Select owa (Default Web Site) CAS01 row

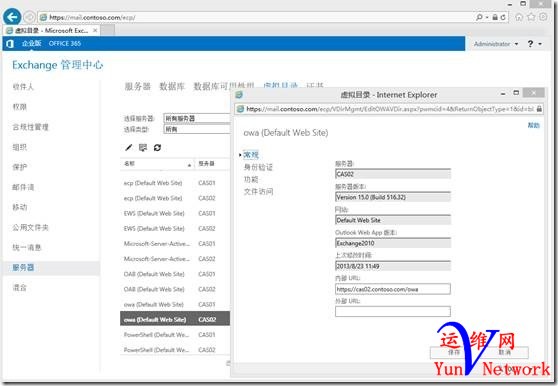[x=175, y=305]
